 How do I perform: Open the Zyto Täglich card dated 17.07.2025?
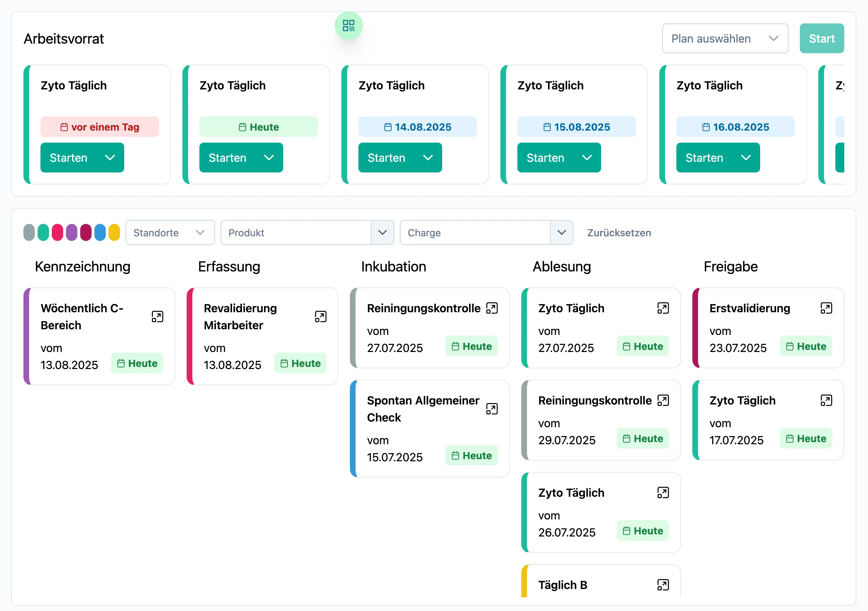click(x=826, y=400)
